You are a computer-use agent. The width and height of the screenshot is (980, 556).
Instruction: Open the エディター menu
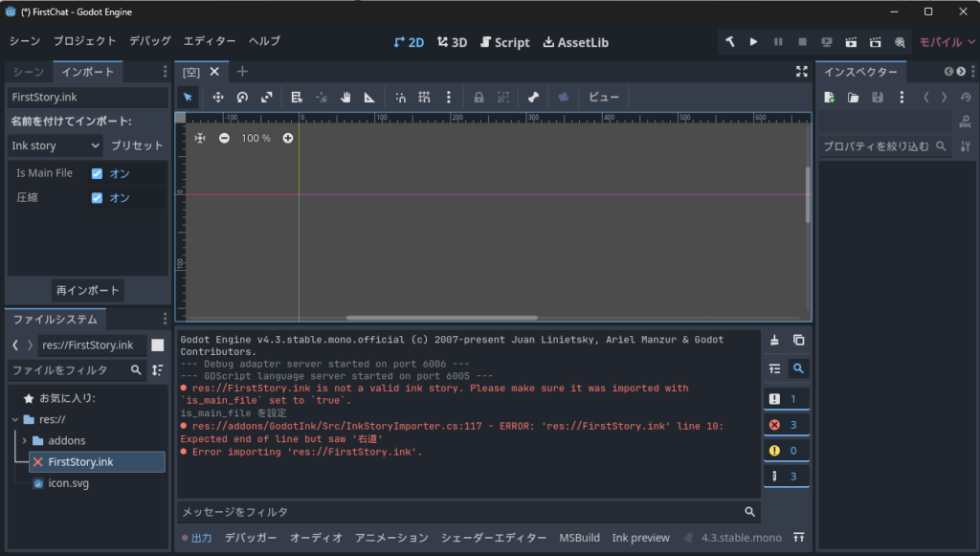click(x=210, y=41)
